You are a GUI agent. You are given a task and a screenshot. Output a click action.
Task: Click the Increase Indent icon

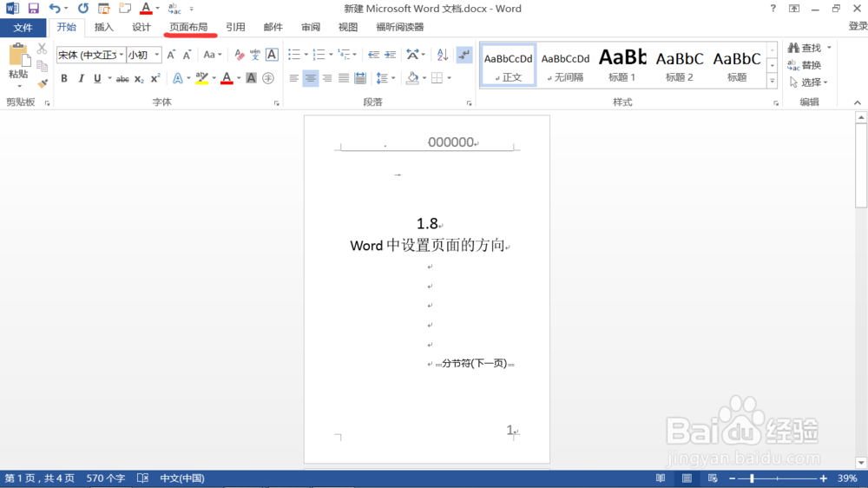391,55
